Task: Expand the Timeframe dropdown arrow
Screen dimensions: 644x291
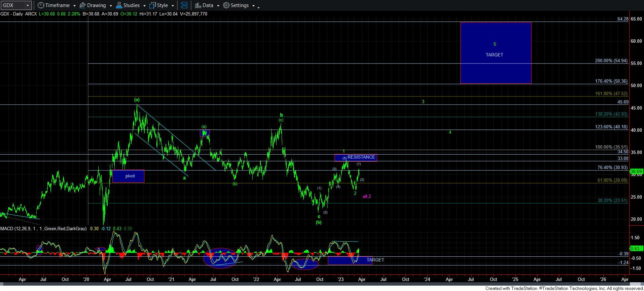Action: pyautogui.click(x=74, y=6)
